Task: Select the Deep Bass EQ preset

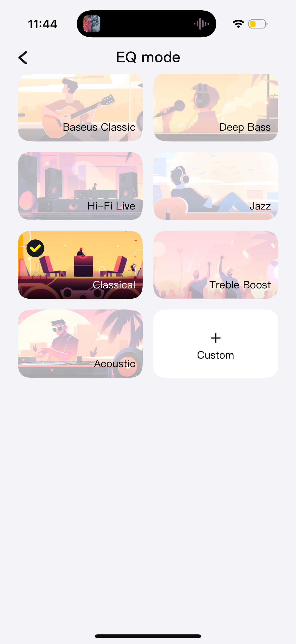Action: point(215,108)
